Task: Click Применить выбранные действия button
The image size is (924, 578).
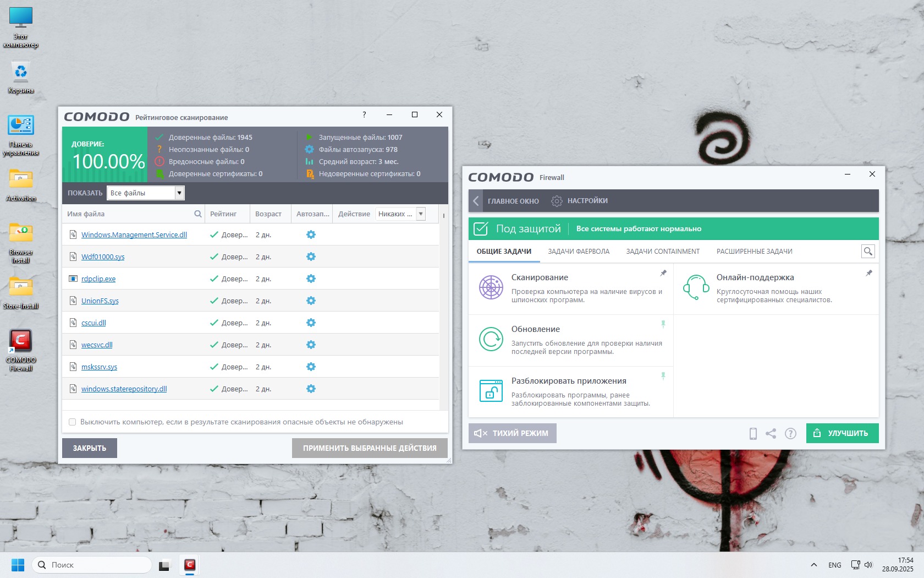Action: [370, 448]
